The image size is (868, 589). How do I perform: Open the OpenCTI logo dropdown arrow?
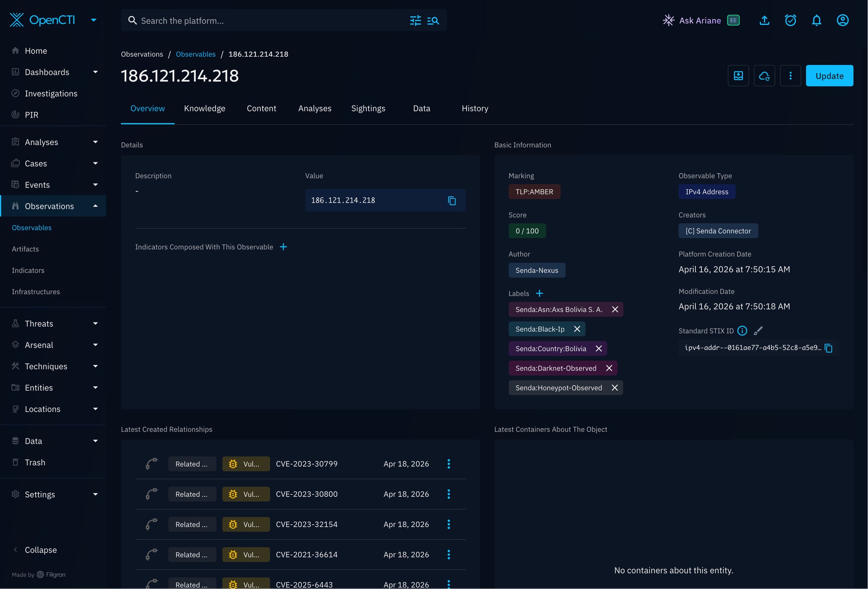point(93,20)
